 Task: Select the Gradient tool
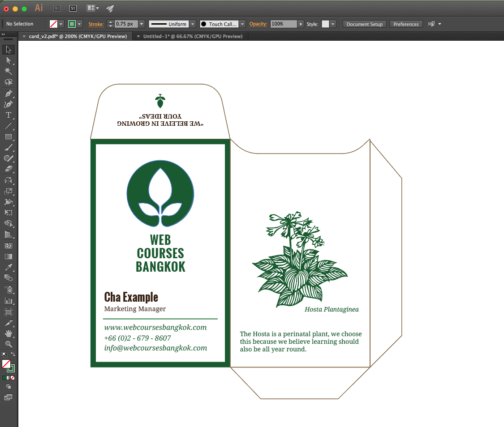tap(9, 256)
